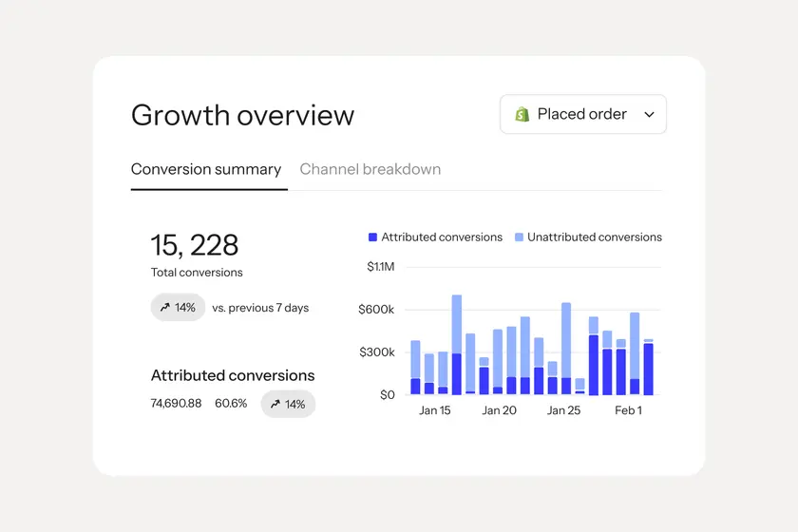Viewport: 798px width, 532px height.
Task: Click the $300k axis label
Action: 376,352
